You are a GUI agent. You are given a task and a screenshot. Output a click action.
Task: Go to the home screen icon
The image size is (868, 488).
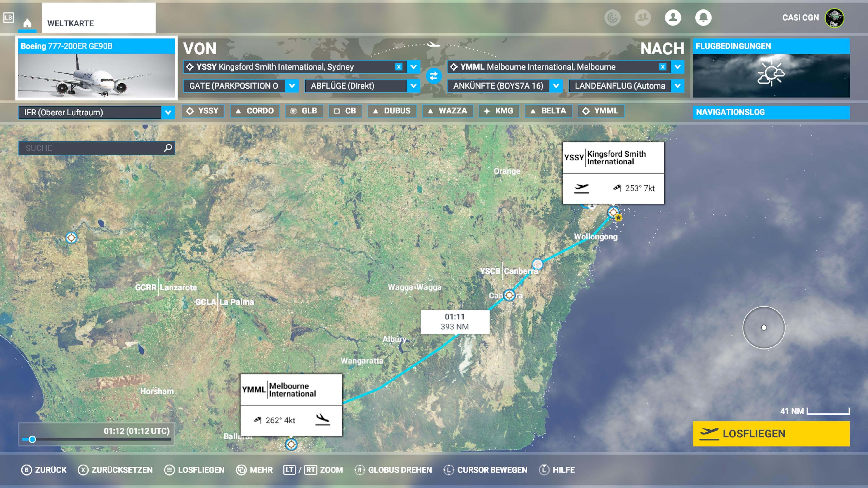point(27,23)
